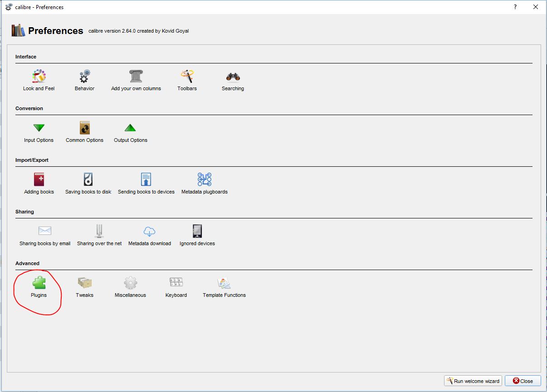Image resolution: width=547 pixels, height=392 pixels.
Task: Click the Close button at bottom
Action: click(523, 381)
